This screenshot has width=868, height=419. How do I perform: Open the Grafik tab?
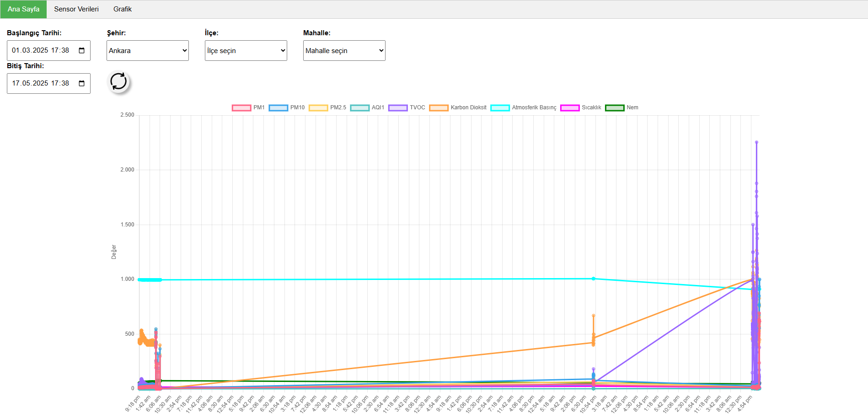(x=122, y=9)
